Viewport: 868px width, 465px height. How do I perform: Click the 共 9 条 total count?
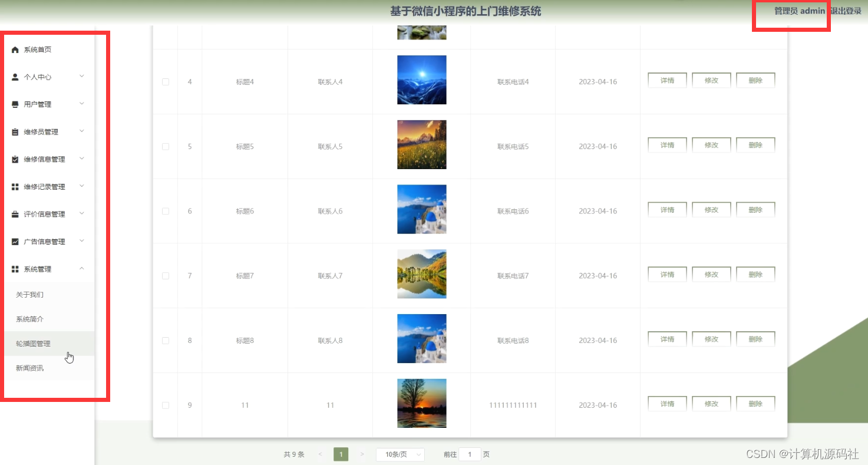(x=294, y=454)
